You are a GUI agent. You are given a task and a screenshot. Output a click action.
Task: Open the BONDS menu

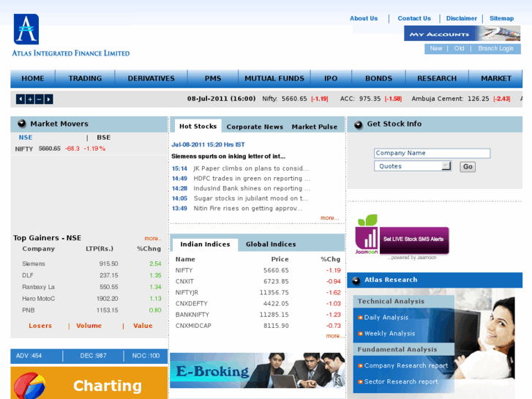tap(378, 78)
